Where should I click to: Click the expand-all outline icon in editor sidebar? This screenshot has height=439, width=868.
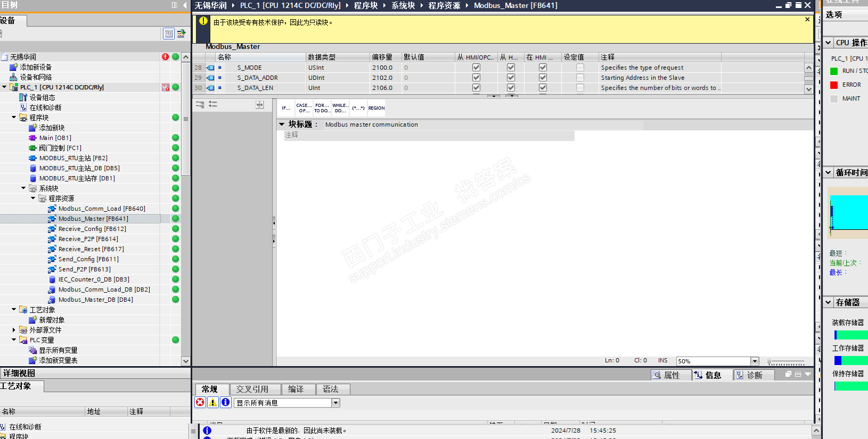point(213,105)
